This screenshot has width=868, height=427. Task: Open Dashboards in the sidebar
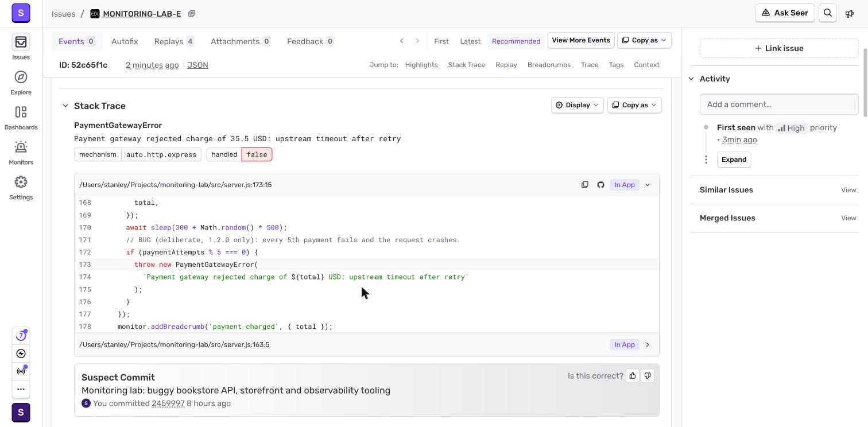tap(21, 117)
